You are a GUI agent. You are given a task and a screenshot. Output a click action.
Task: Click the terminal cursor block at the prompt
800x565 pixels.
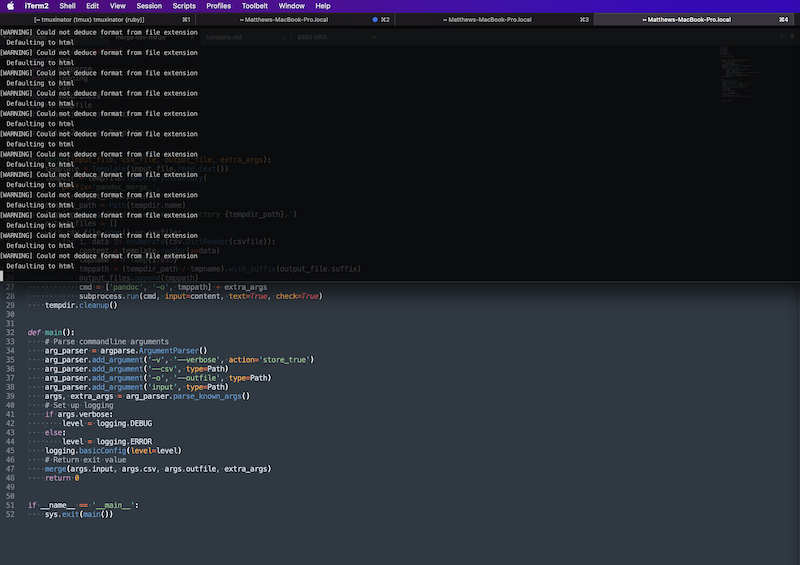point(2,276)
